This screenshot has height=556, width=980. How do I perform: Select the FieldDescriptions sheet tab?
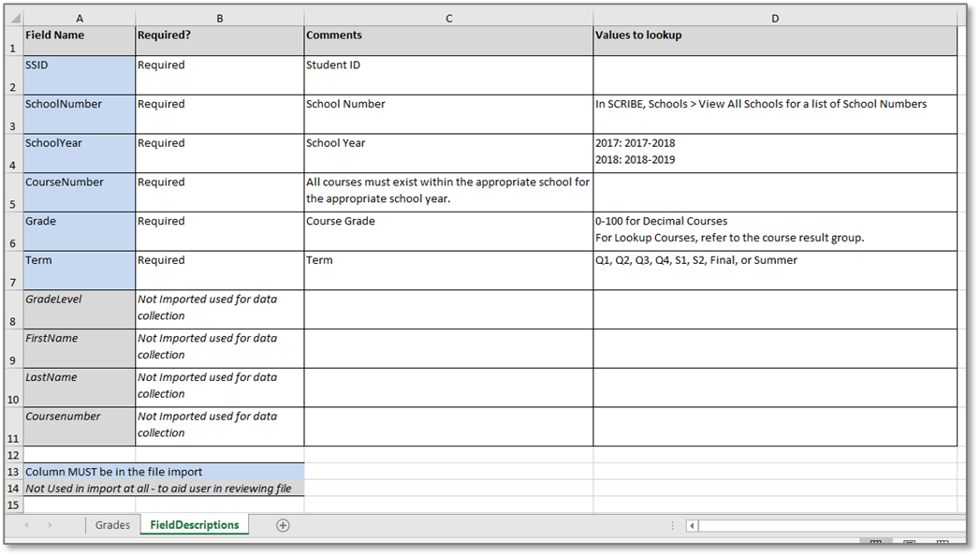(x=195, y=525)
